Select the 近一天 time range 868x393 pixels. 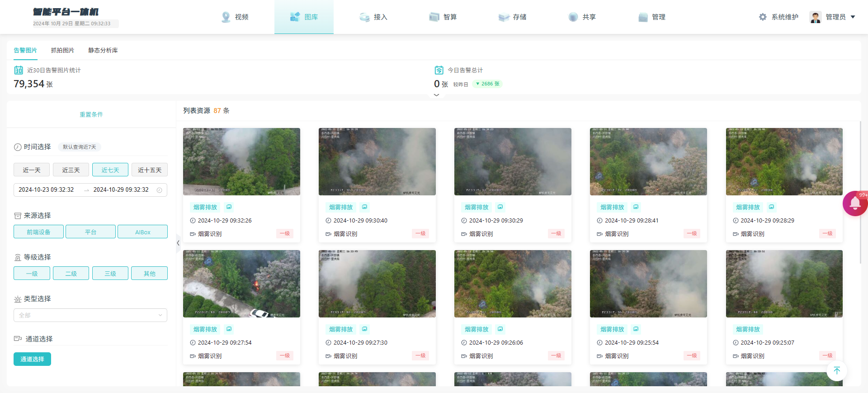pyautogui.click(x=32, y=170)
